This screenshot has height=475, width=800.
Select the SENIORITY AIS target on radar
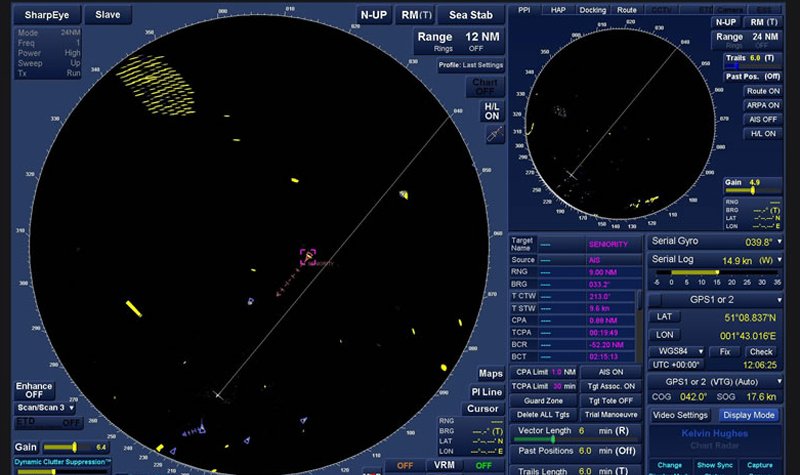tap(307, 257)
